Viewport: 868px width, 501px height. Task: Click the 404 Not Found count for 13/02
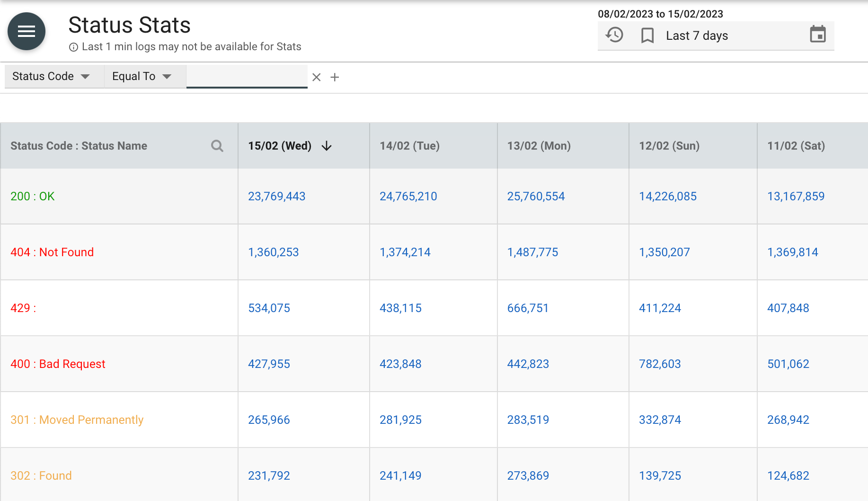[x=532, y=252]
